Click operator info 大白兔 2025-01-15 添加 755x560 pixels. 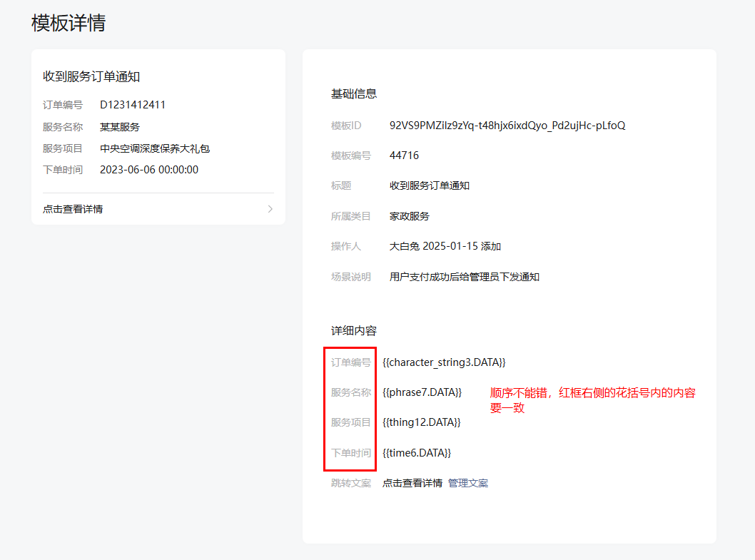click(445, 247)
